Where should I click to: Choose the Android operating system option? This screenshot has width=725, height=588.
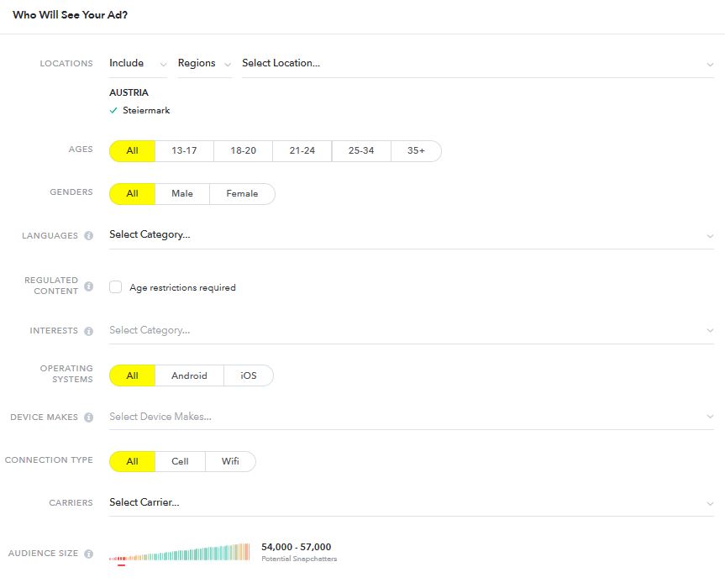click(190, 375)
